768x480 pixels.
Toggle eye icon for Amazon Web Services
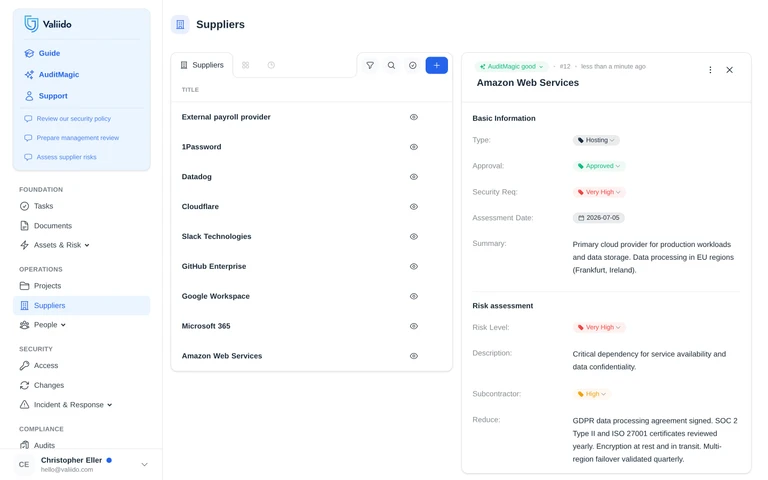tap(414, 356)
